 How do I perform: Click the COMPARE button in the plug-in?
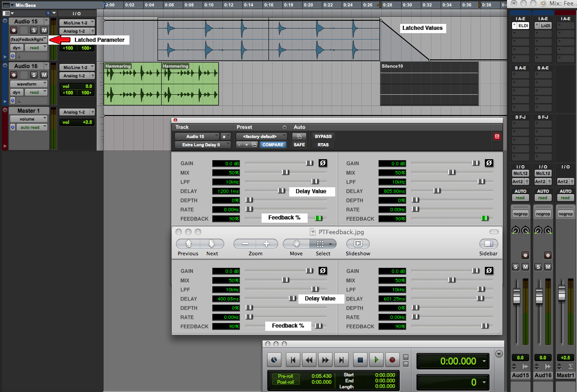[273, 145]
